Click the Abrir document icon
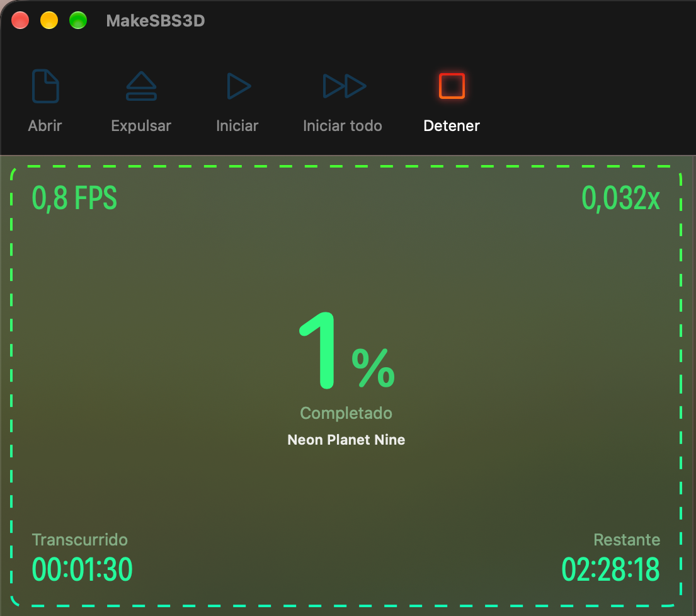The width and height of the screenshot is (696, 616). (x=45, y=86)
